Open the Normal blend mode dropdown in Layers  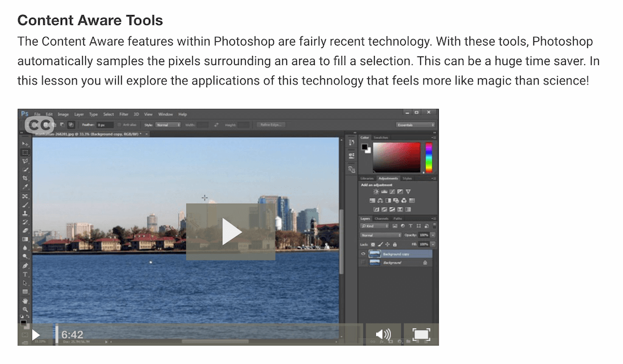[381, 235]
